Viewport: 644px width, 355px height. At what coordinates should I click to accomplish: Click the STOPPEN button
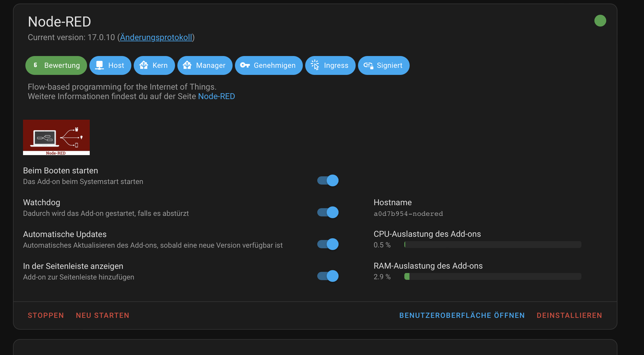tap(46, 315)
